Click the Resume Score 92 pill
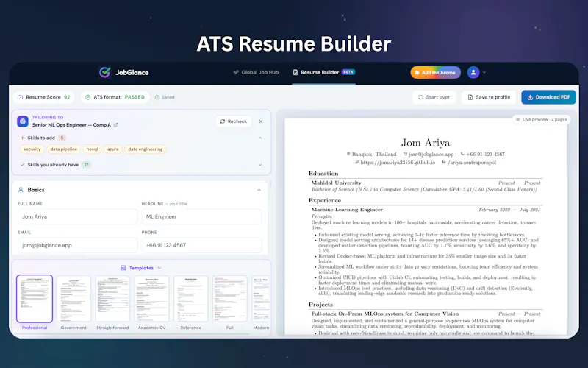This screenshot has width=588, height=368. pyautogui.click(x=43, y=97)
